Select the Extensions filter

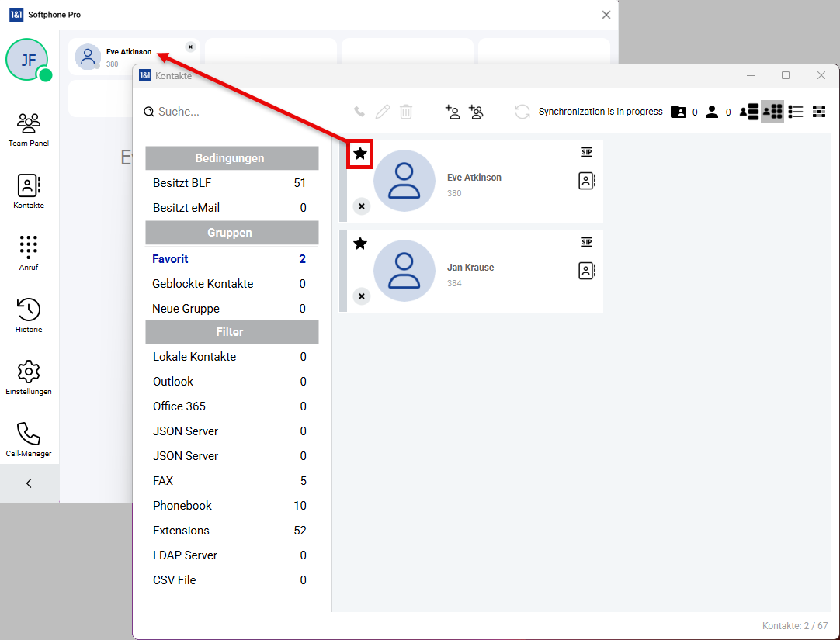(181, 531)
